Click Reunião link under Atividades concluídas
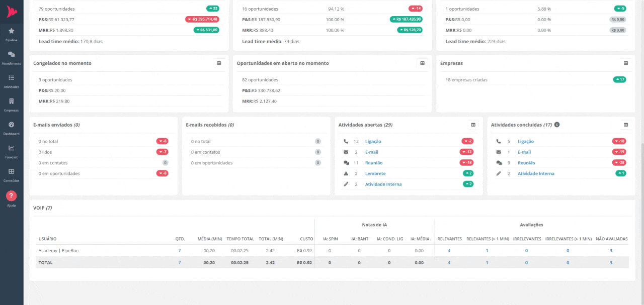The image size is (644, 305). [x=526, y=163]
